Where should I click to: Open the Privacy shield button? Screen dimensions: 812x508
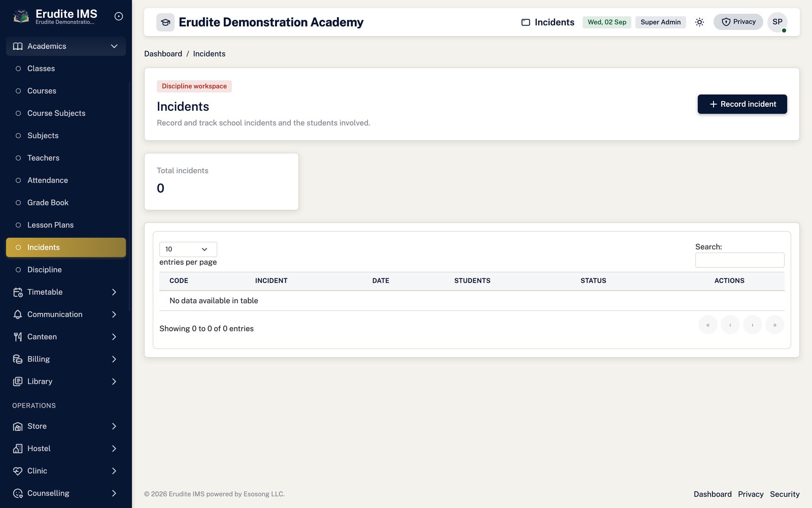click(738, 22)
